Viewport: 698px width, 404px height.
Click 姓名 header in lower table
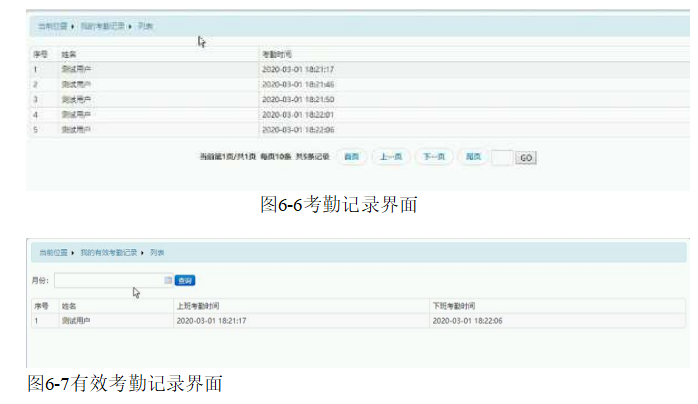click(69, 306)
